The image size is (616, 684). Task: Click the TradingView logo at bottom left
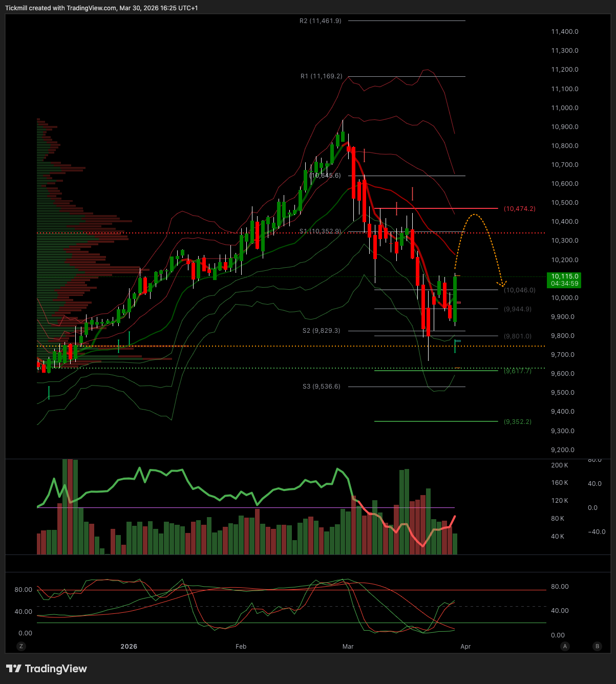point(46,669)
